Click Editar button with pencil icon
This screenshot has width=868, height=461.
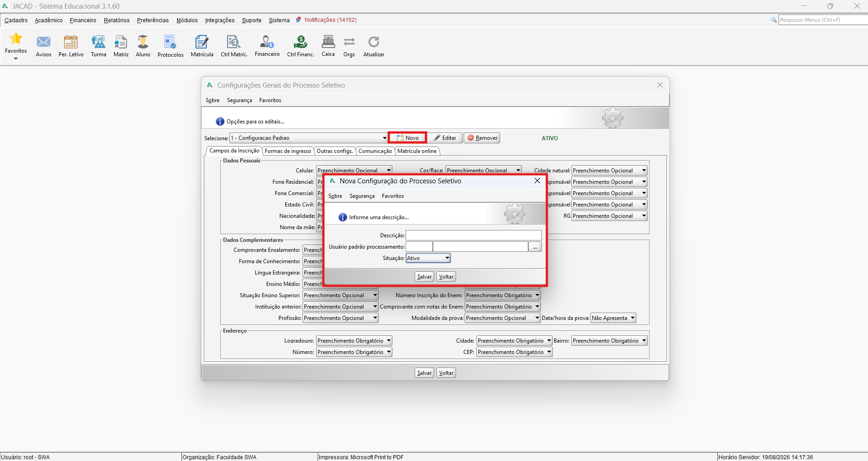click(445, 138)
